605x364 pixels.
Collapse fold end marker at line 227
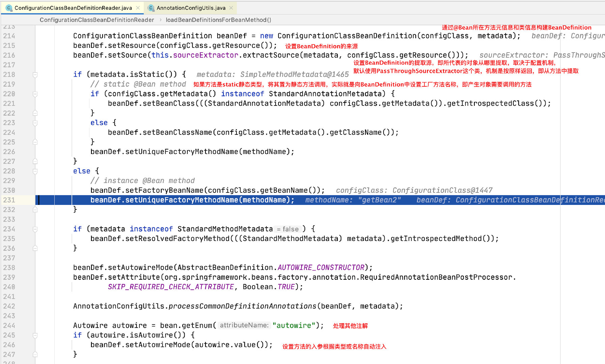point(35,161)
